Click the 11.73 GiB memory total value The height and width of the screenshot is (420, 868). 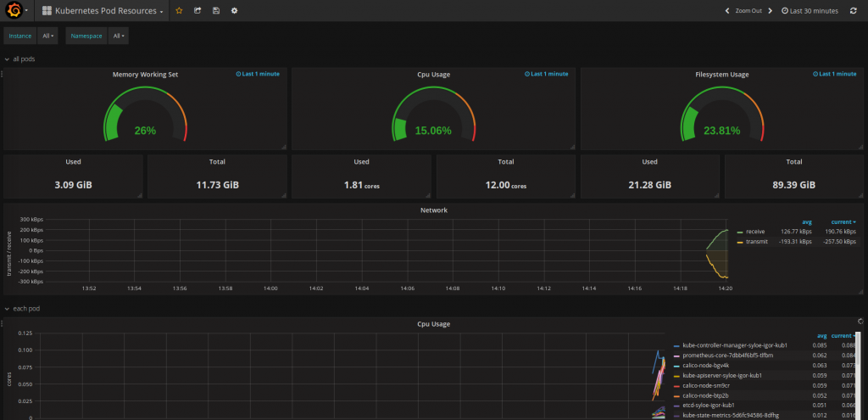(218, 185)
